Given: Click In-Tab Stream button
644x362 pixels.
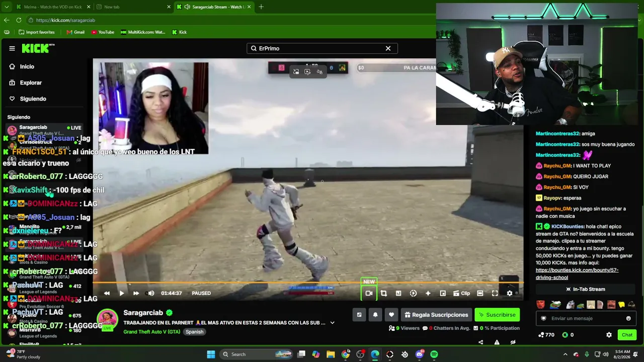Looking at the screenshot, I should click(585, 289).
